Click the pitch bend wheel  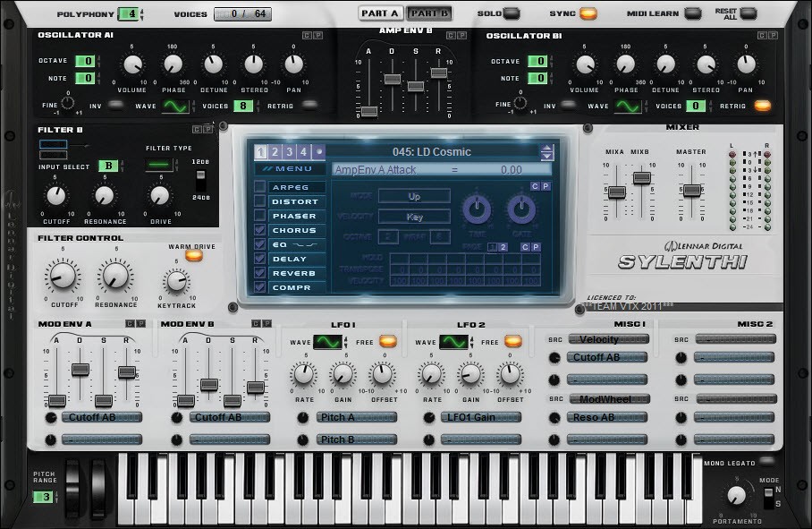(73, 488)
